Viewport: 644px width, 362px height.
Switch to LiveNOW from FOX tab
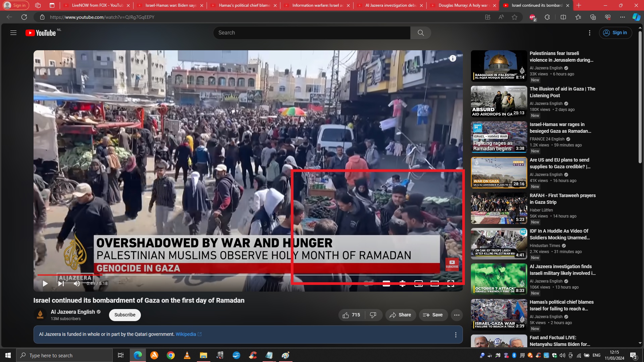pos(97,5)
